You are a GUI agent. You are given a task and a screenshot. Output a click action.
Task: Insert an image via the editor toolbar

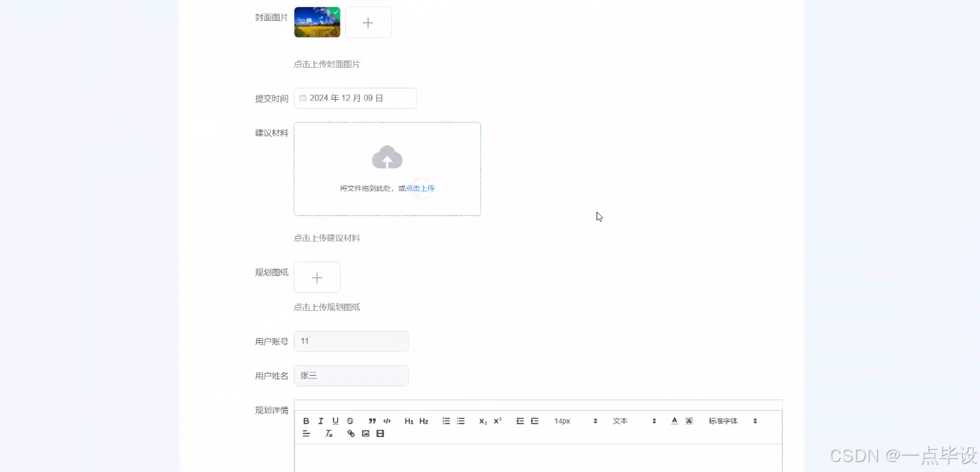(366, 433)
